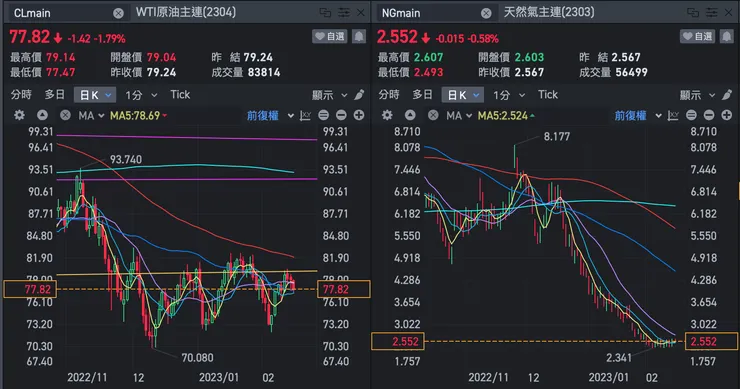Switch natural gas chart to 分時 view

[x=389, y=94]
